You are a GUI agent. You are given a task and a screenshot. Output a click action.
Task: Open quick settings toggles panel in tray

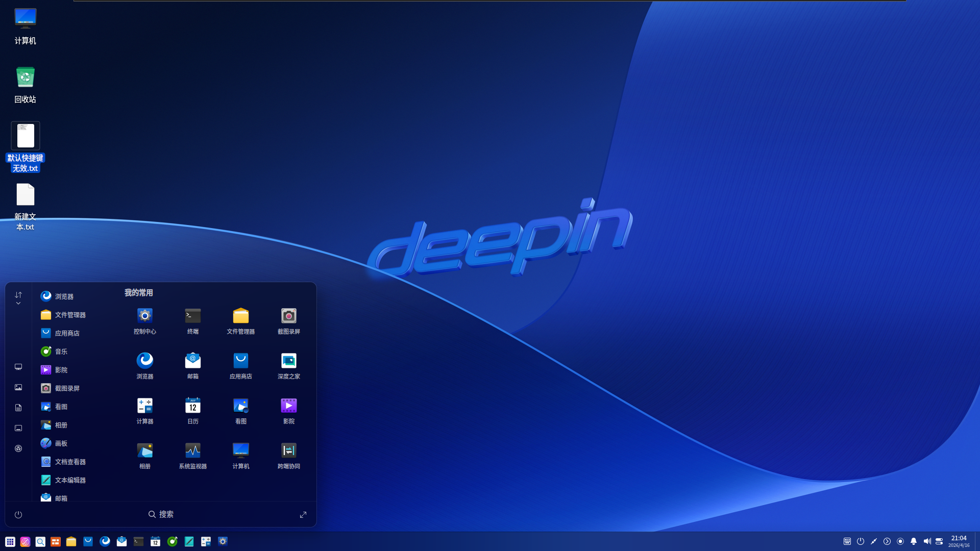click(939, 542)
